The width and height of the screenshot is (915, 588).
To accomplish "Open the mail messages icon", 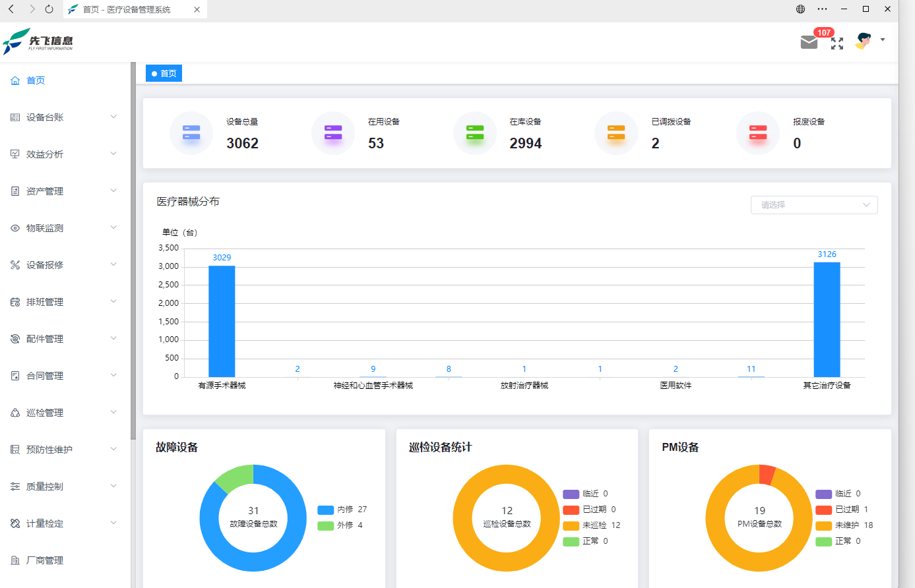I will [x=809, y=42].
